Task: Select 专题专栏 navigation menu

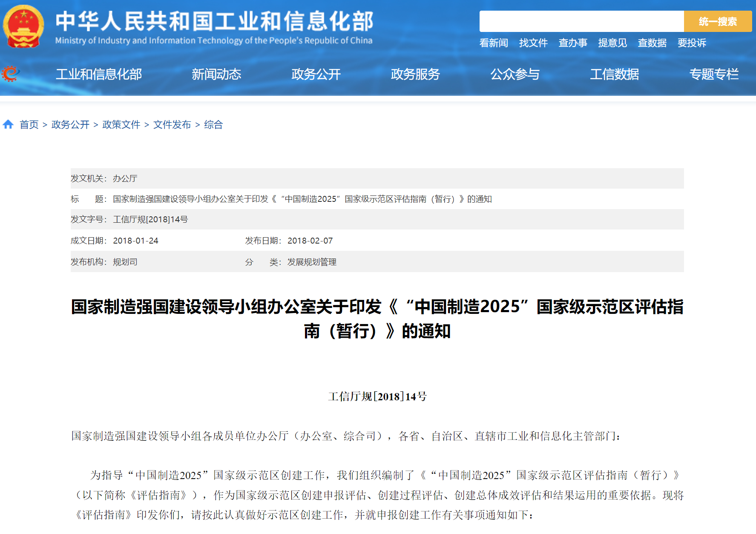Action: pyautogui.click(x=714, y=75)
